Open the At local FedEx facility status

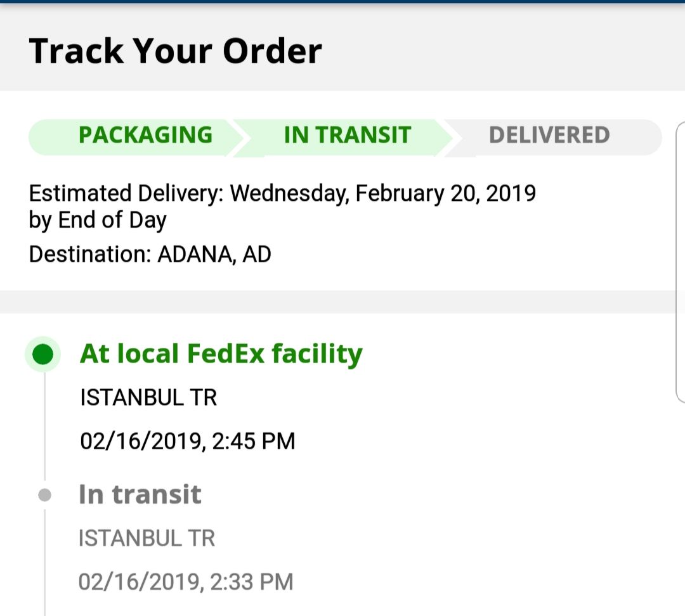click(x=221, y=354)
